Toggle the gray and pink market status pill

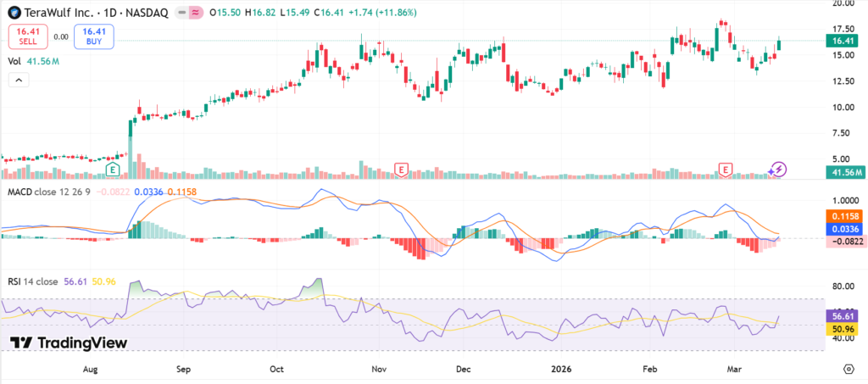click(187, 14)
